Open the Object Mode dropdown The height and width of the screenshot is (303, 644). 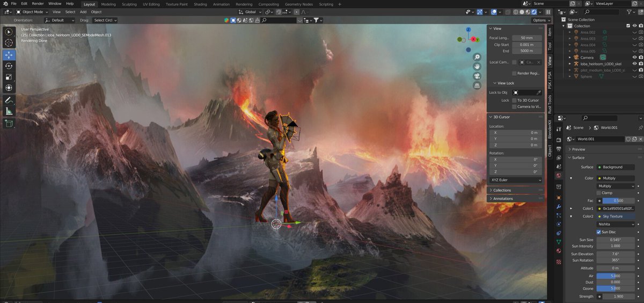32,12
